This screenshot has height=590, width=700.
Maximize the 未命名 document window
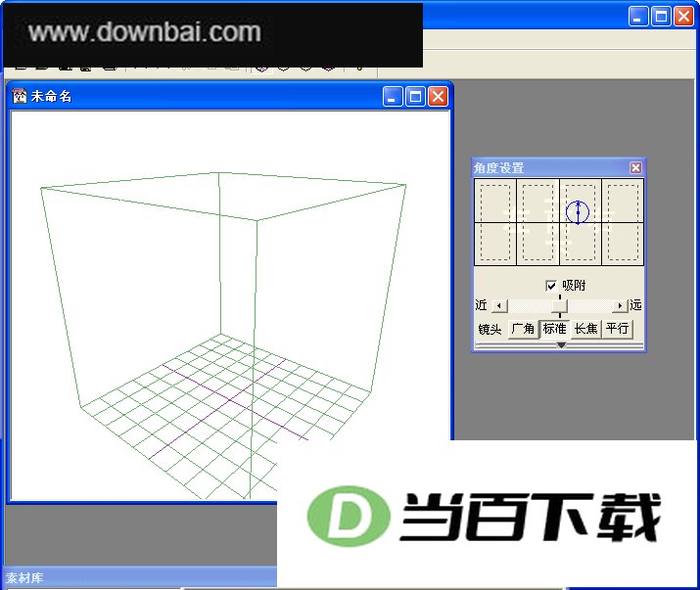[415, 97]
